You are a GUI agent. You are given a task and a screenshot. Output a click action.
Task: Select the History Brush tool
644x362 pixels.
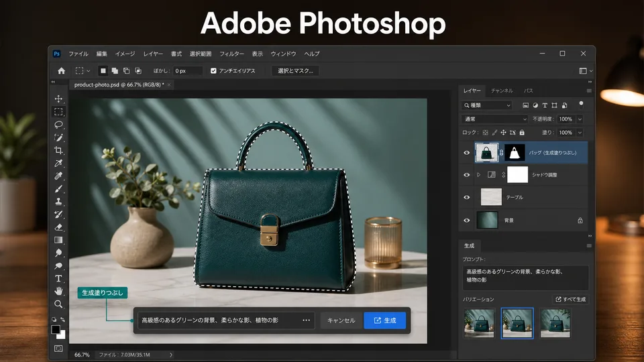coord(58,215)
